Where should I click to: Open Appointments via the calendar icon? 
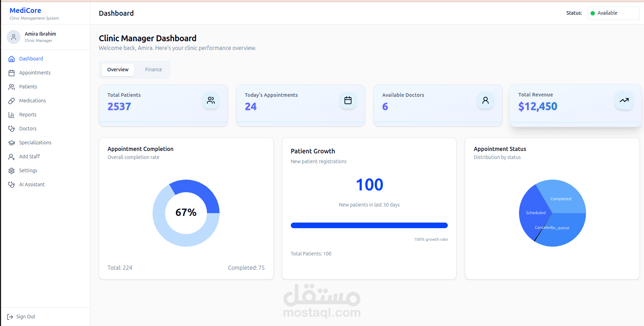coord(12,72)
